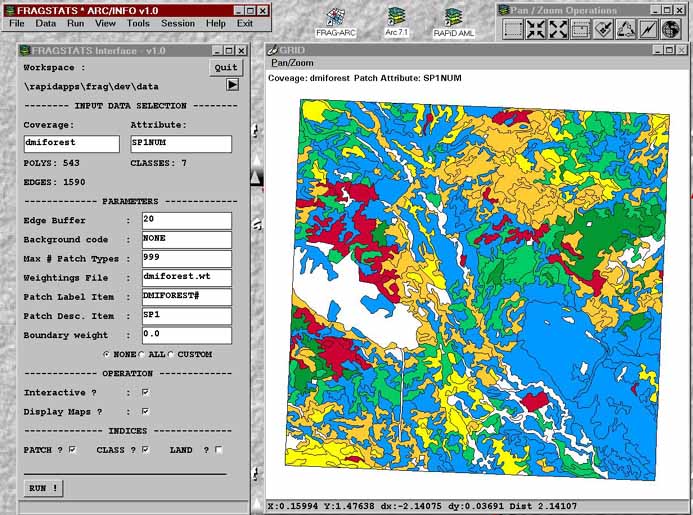Viewport: 693px width, 515px height.
Task: Open the Session menu
Action: (x=178, y=23)
